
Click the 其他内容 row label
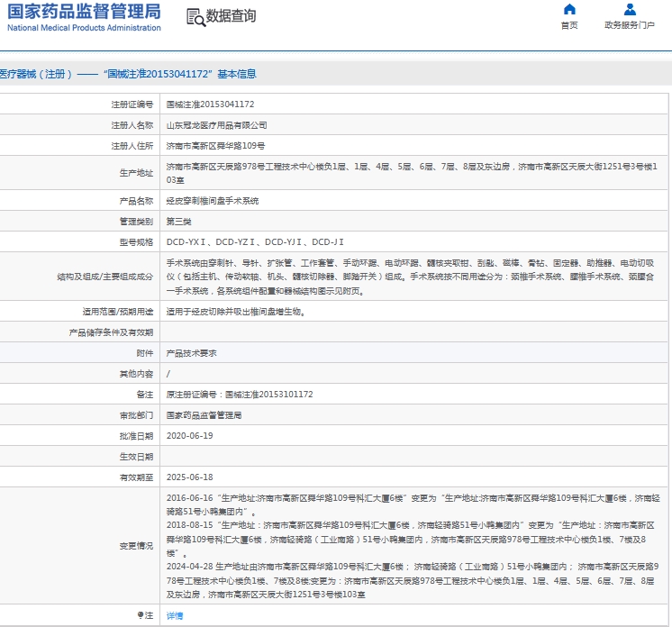point(136,374)
